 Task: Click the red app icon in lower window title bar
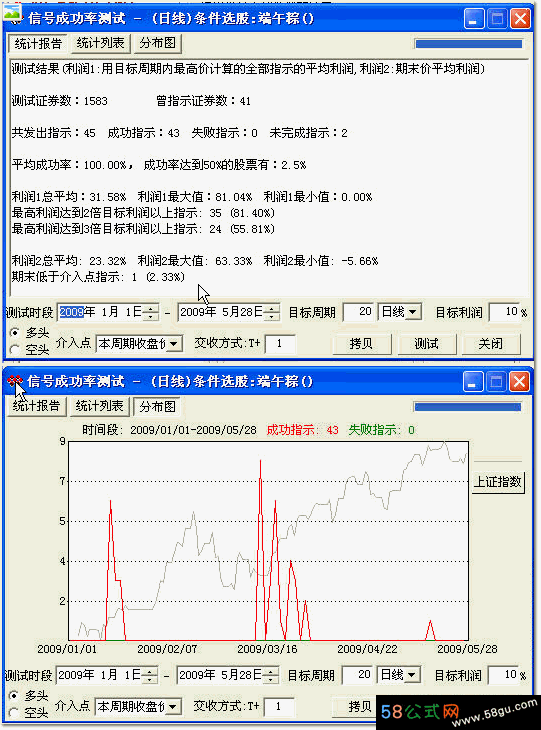15,381
